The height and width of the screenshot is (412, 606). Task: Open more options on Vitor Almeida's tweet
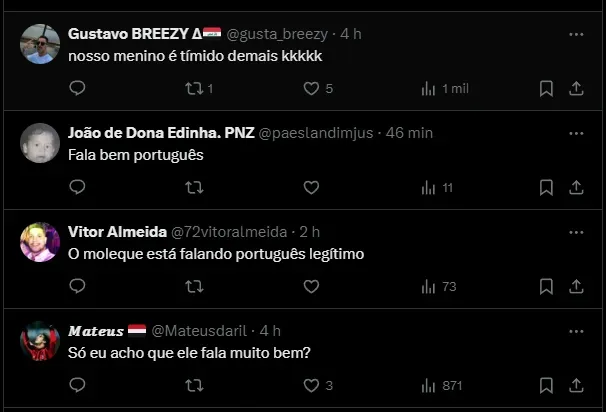pyautogui.click(x=576, y=232)
